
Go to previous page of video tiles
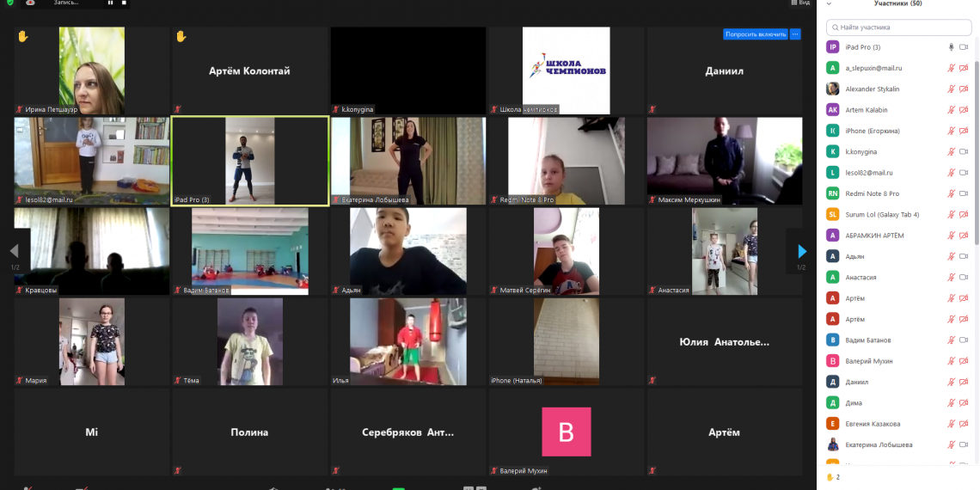pyautogui.click(x=14, y=251)
